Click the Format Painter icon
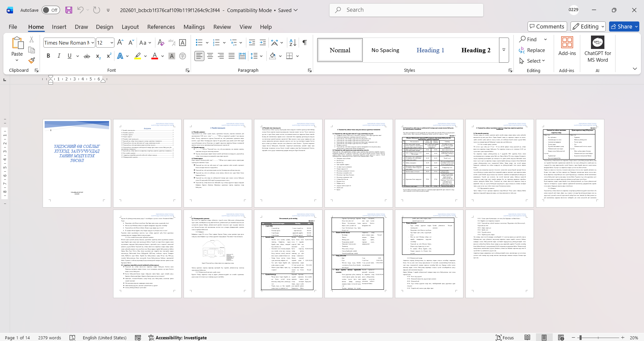This screenshot has width=644, height=341. [32, 61]
